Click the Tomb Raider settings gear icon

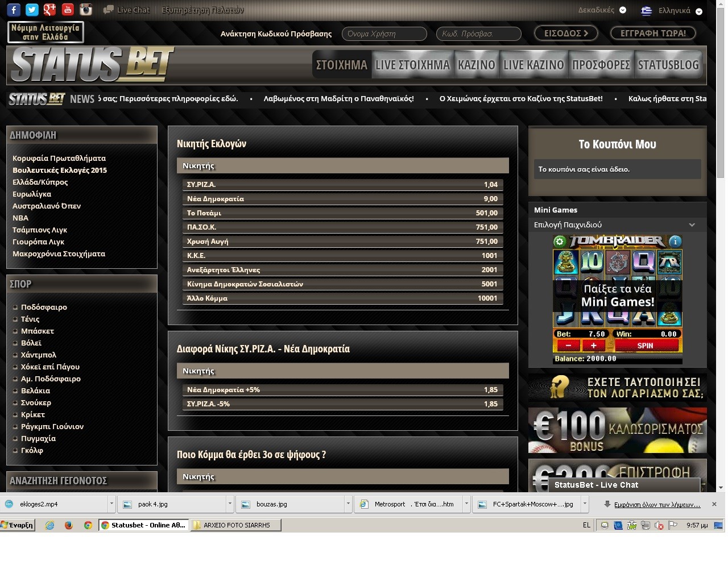click(x=560, y=242)
